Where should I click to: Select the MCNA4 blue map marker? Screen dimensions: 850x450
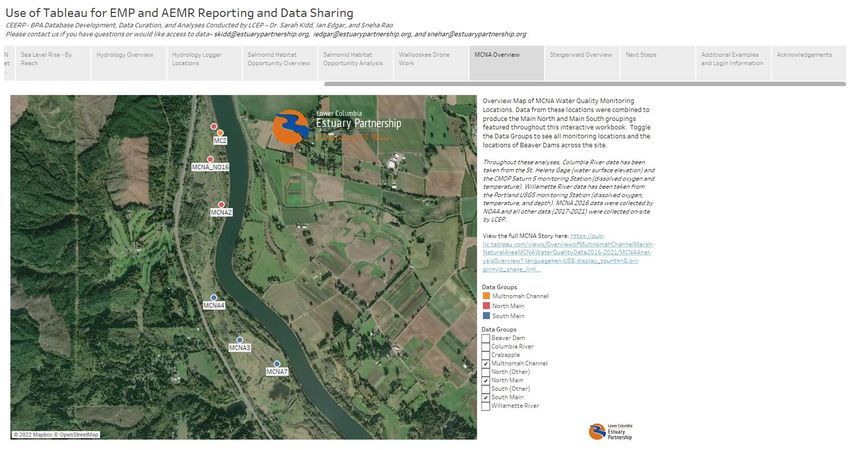[x=214, y=298]
